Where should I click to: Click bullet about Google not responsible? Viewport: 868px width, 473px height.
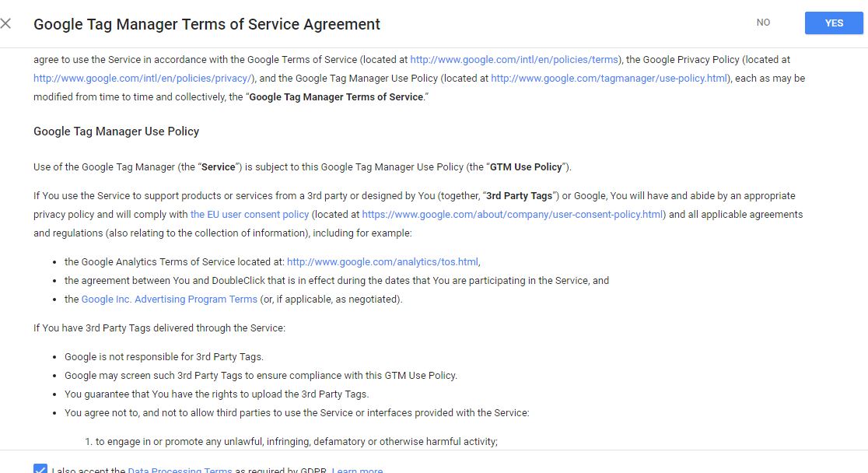(x=163, y=357)
